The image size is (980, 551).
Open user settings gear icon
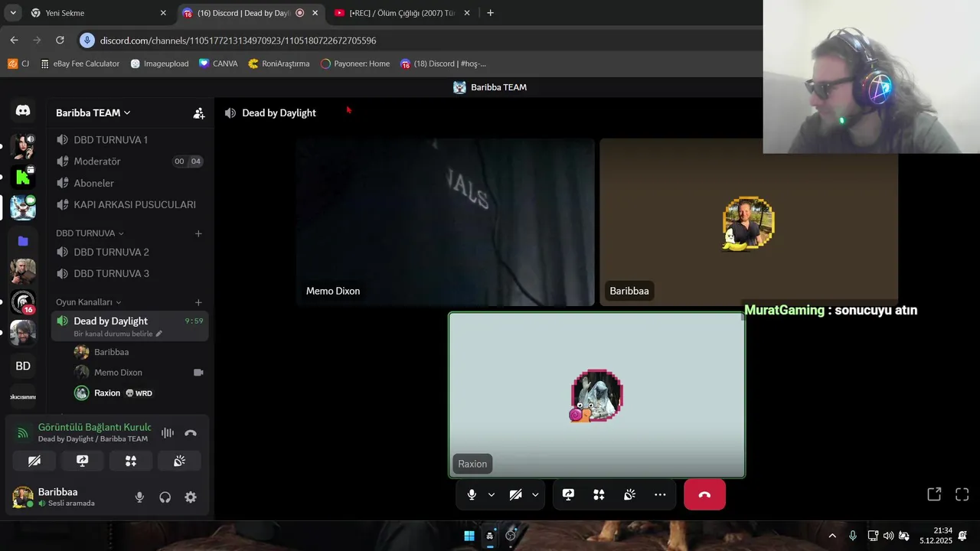coord(191,497)
